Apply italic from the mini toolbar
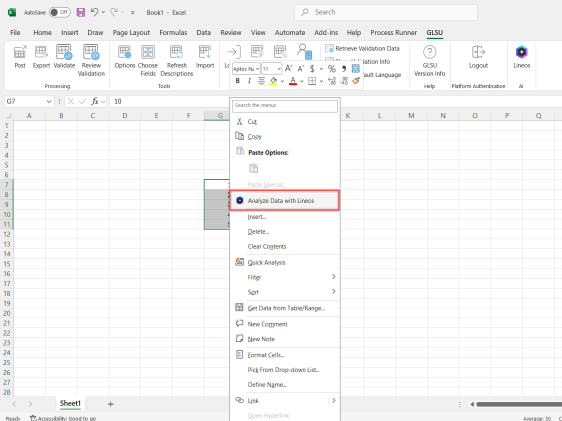 (x=249, y=81)
